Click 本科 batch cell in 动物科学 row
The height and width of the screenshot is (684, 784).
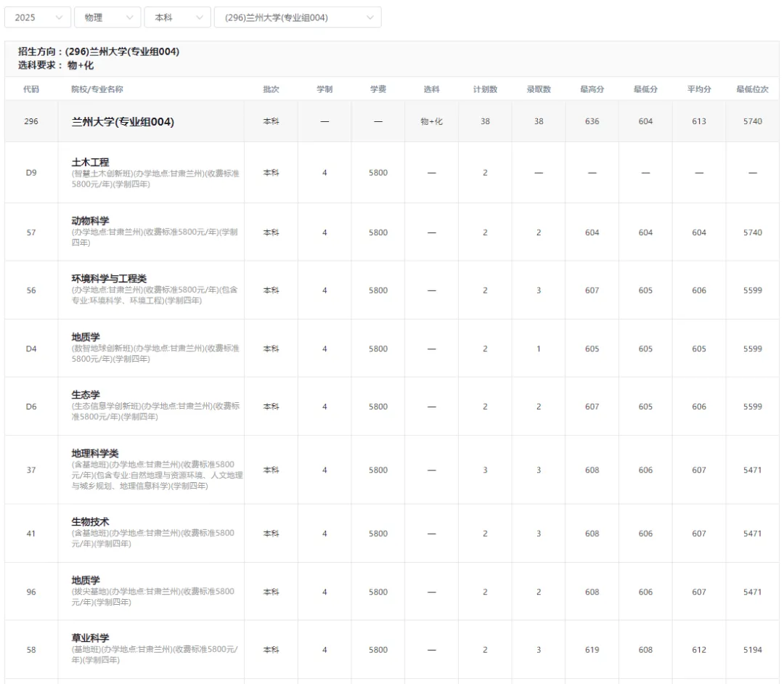point(271,232)
